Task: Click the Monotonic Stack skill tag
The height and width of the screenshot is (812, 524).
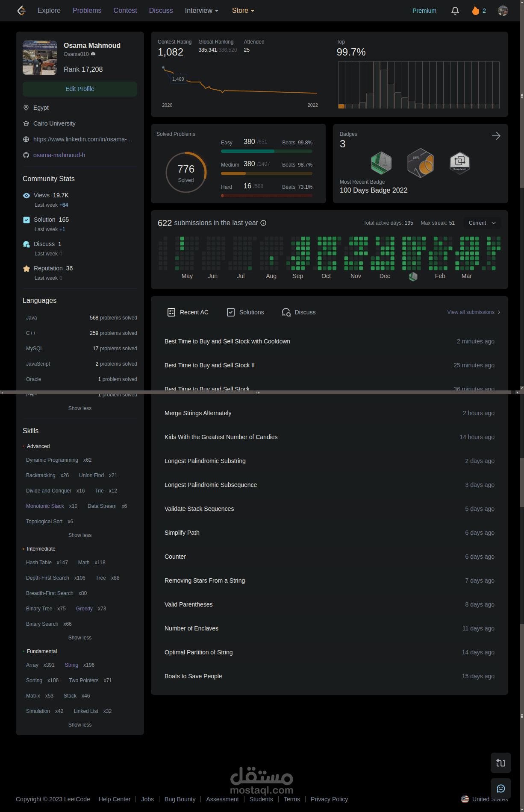Action: [x=45, y=506]
